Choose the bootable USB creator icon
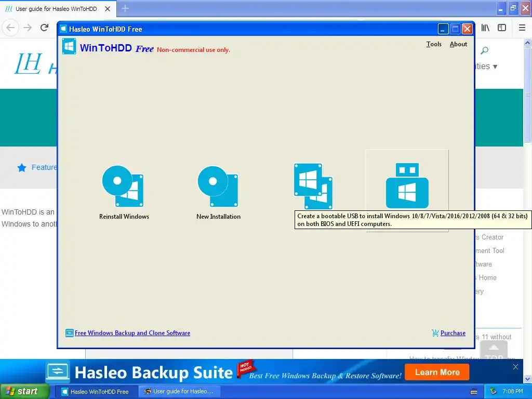Image resolution: width=532 pixels, height=399 pixels. [x=407, y=185]
